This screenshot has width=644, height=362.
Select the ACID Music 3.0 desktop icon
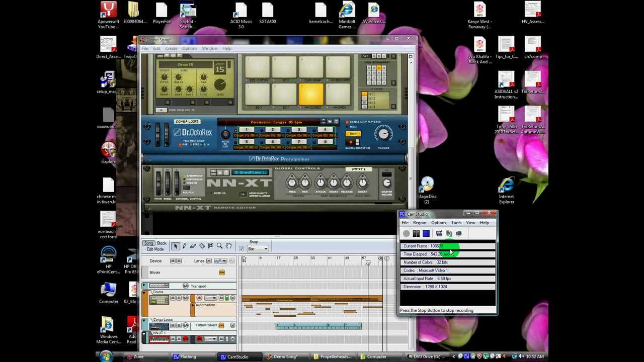coord(241,15)
